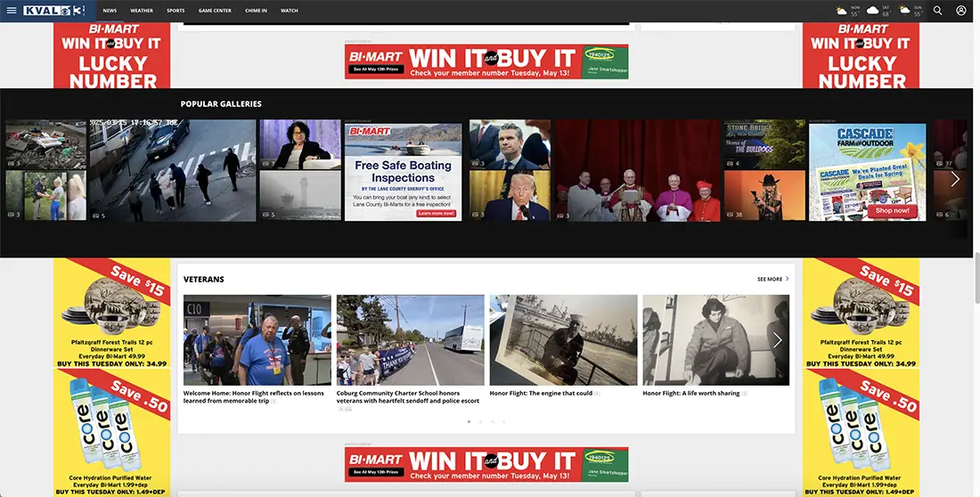The height and width of the screenshot is (497, 980).
Task: Check the Sat 68° forecast icon
Action: (872, 11)
